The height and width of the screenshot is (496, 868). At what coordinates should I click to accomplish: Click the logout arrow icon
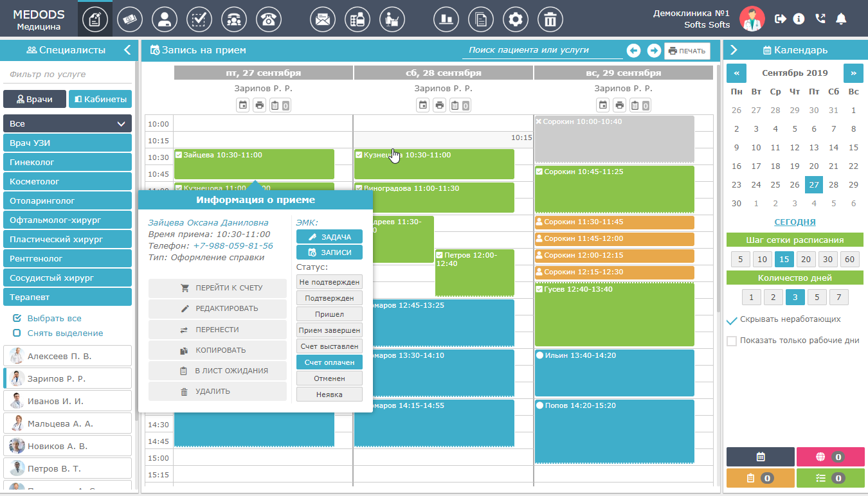pos(781,19)
